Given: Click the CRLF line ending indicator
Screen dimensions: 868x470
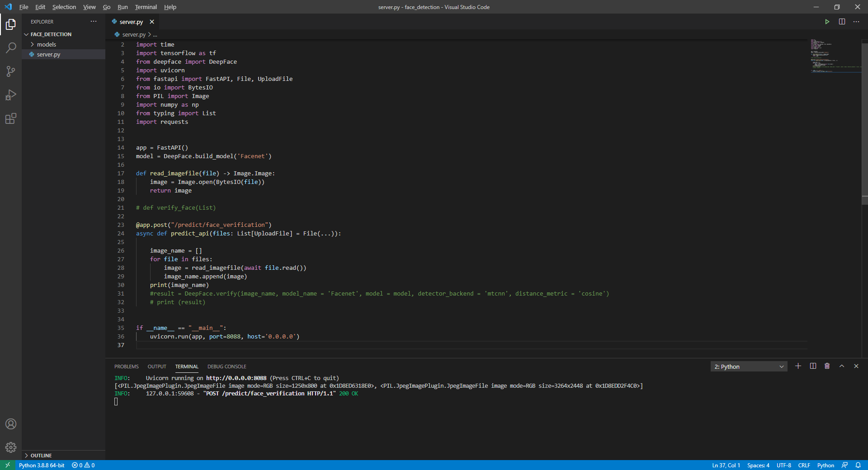Looking at the screenshot, I should click(805, 465).
